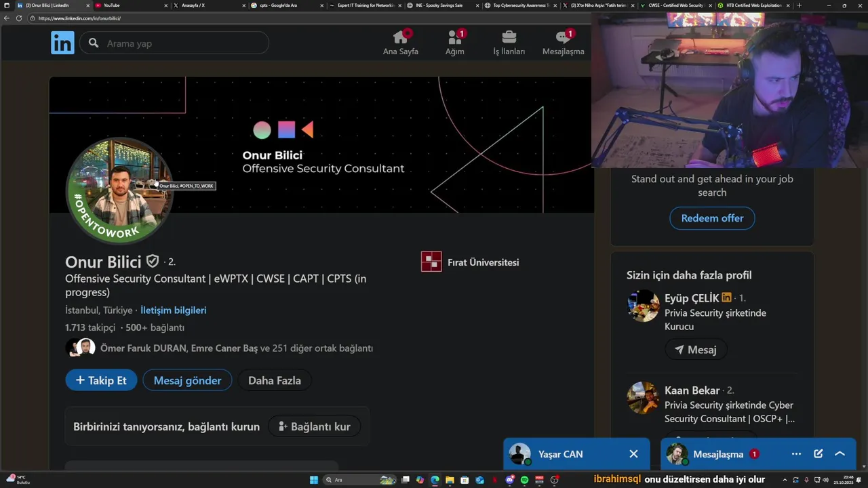Open the Daha Fazla menu
This screenshot has width=868, height=488.
(x=275, y=380)
